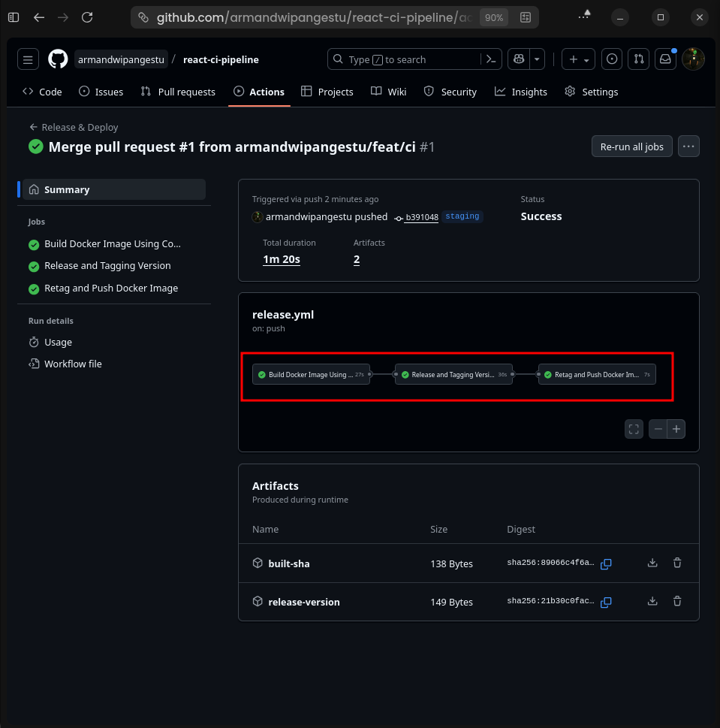The height and width of the screenshot is (728, 720).
Task: Copy the built-sha artifact digest
Action: click(606, 563)
